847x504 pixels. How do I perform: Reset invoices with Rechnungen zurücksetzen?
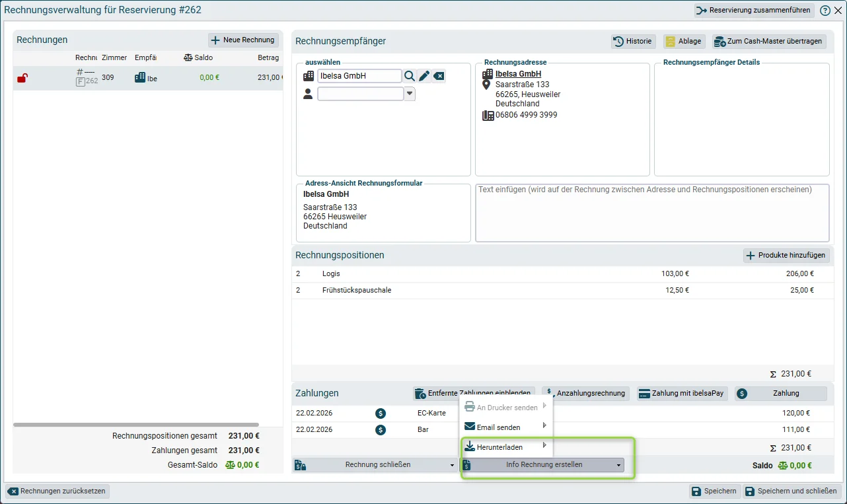pos(58,491)
